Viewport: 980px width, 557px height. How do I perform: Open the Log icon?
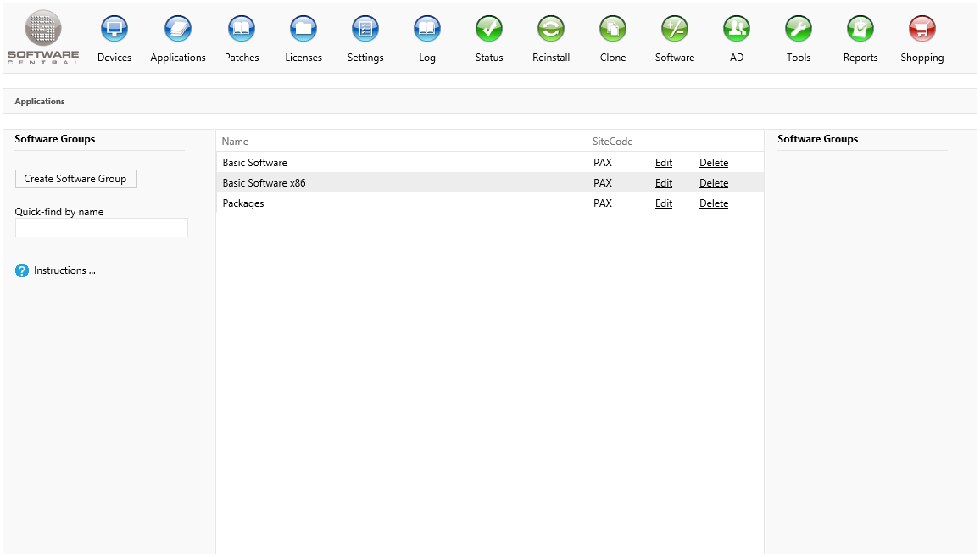[x=427, y=30]
